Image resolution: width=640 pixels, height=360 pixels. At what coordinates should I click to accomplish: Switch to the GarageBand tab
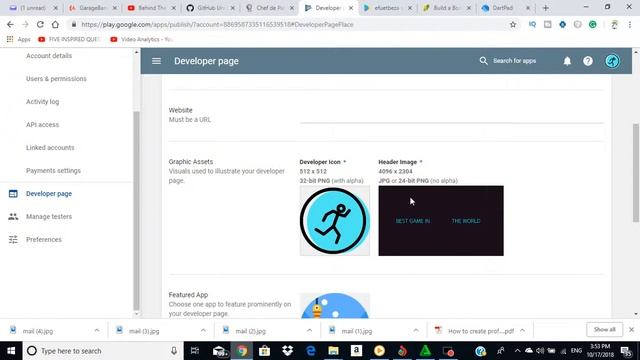(93, 8)
